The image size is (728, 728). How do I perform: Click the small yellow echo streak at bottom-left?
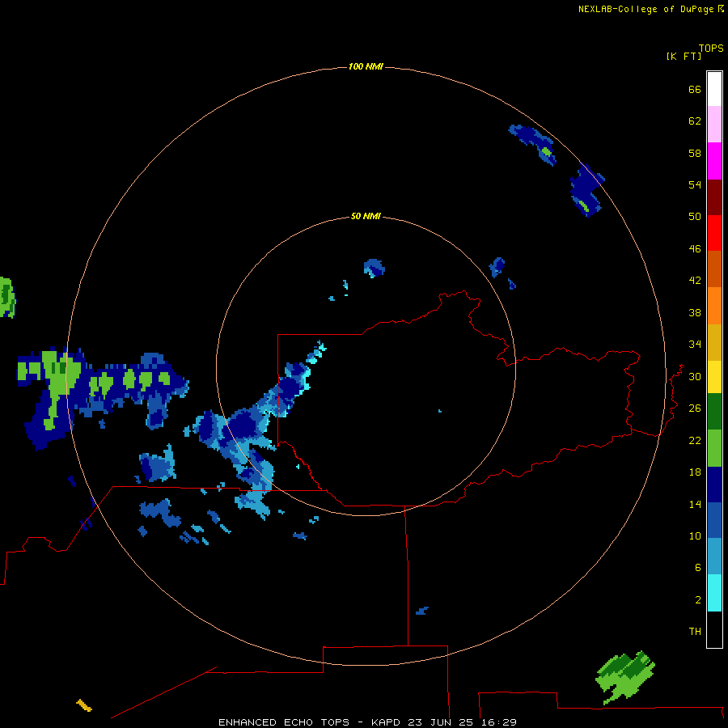point(84,705)
